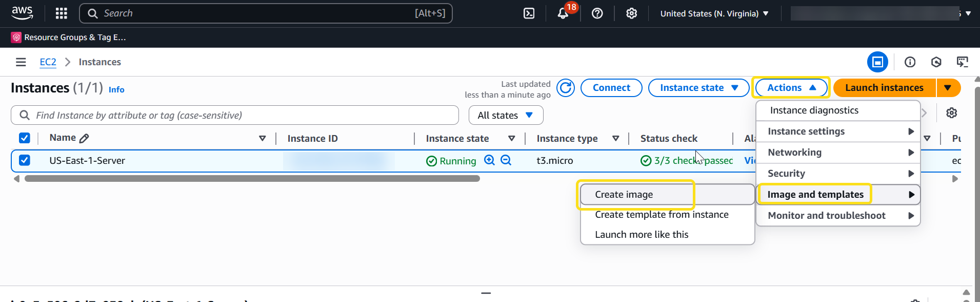Open the account menu dropdown arrow
Viewport: 980px width, 302px height.
point(968,14)
